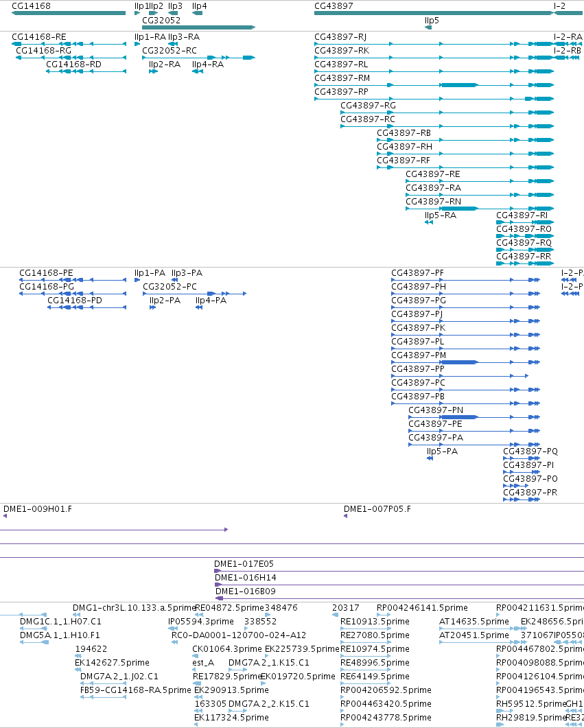The width and height of the screenshot is (584, 728).
Task: Click the CG43897-RK transcript label
Action: point(342,51)
